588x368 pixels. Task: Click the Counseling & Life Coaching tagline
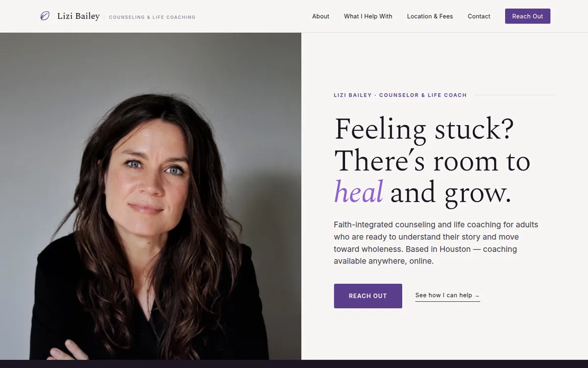tap(152, 17)
